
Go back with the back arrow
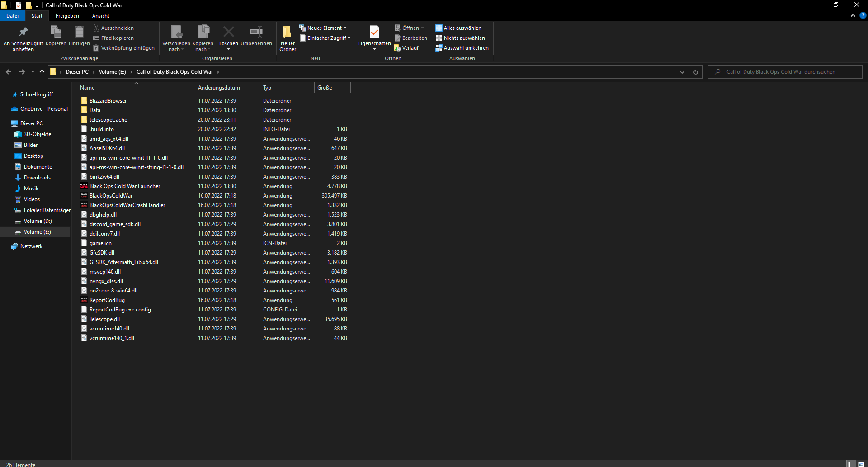[x=9, y=72]
